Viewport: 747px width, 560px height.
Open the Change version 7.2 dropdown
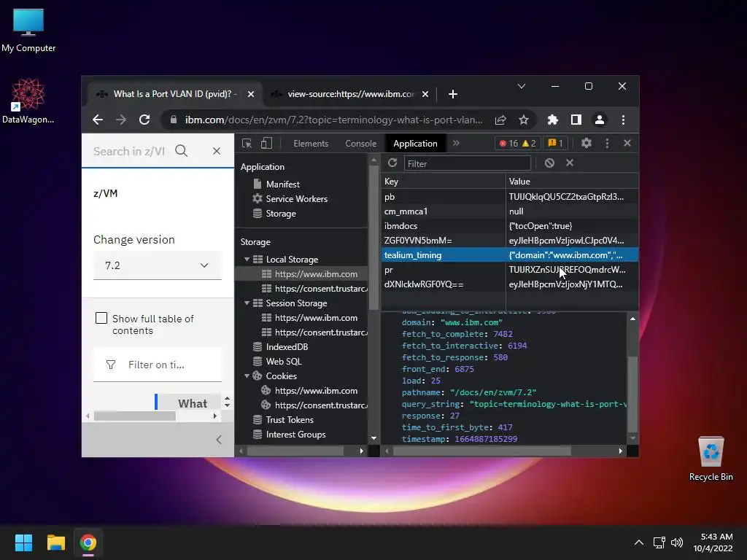point(158,265)
